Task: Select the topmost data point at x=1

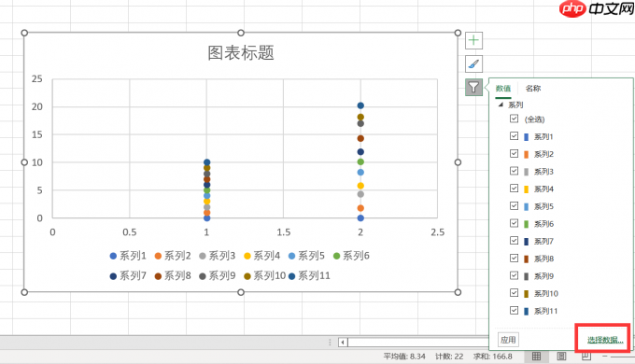Action: tap(207, 162)
